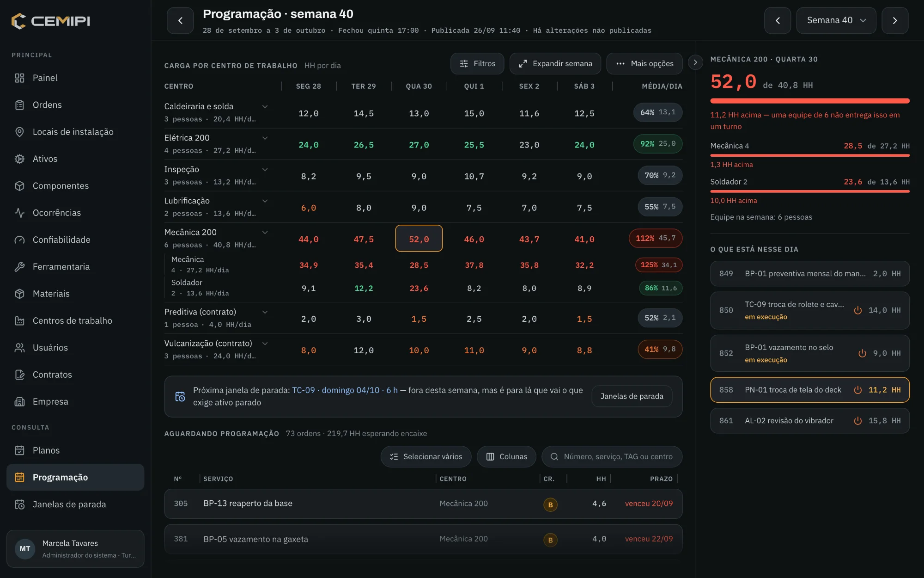This screenshot has height=578, width=924.
Task: Open Painel dashboard icon in sidebar
Action: [19, 78]
